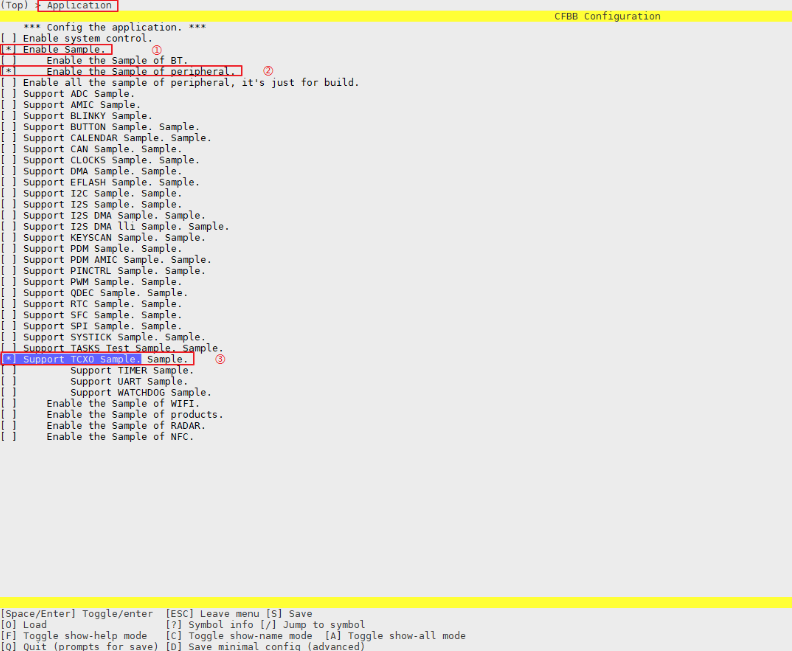Viewport: 792px width, 651px height.
Task: Click the Application breadcrumb in the path
Action: click(79, 6)
